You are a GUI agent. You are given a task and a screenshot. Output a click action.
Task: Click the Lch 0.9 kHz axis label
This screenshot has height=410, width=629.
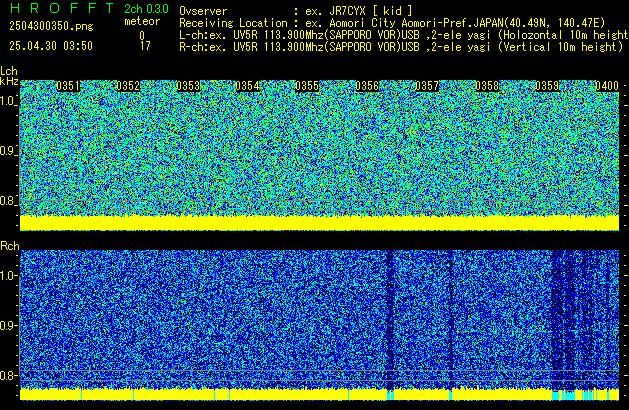coord(8,151)
